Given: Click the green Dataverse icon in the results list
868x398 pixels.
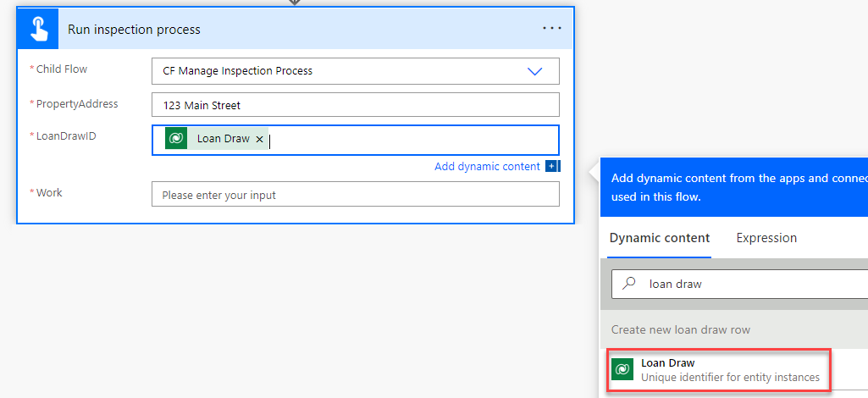Looking at the screenshot, I should tap(622, 369).
